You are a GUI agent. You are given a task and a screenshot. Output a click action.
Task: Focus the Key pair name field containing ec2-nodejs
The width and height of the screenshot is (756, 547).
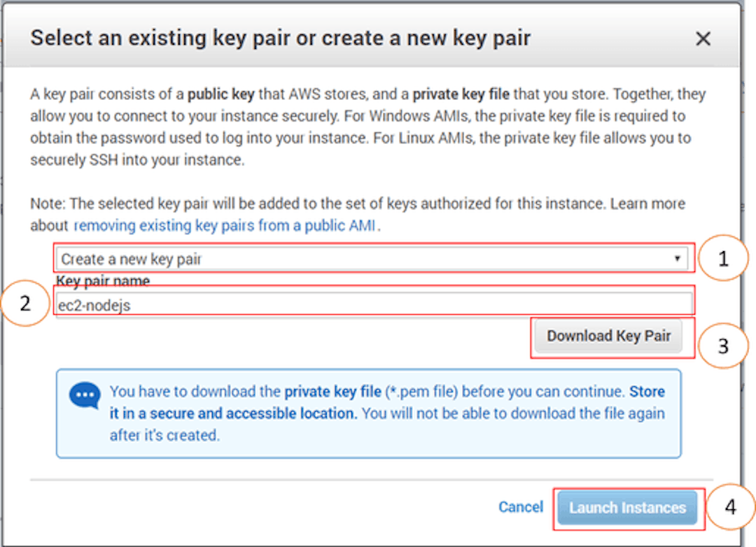[374, 304]
